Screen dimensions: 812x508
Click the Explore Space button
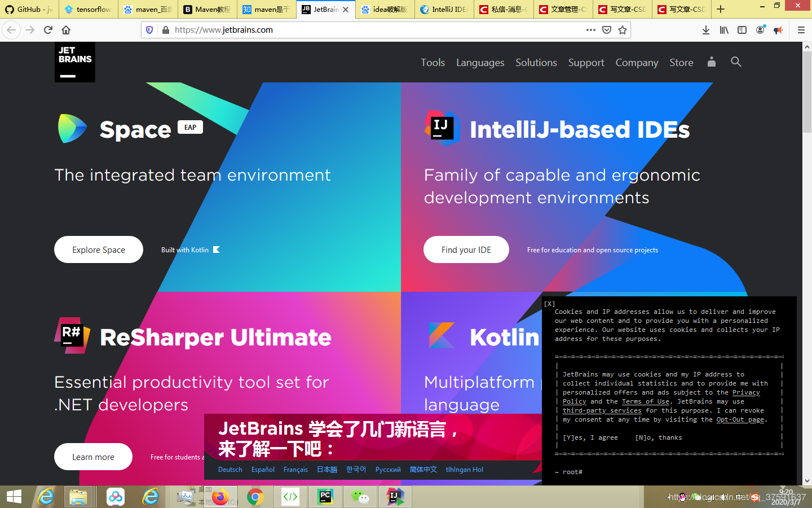[x=99, y=249]
